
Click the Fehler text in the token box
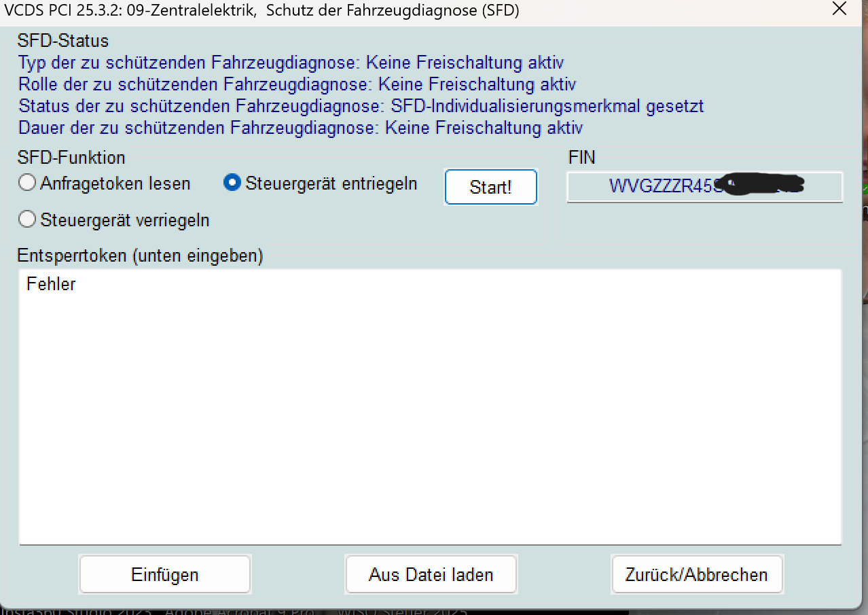52,284
